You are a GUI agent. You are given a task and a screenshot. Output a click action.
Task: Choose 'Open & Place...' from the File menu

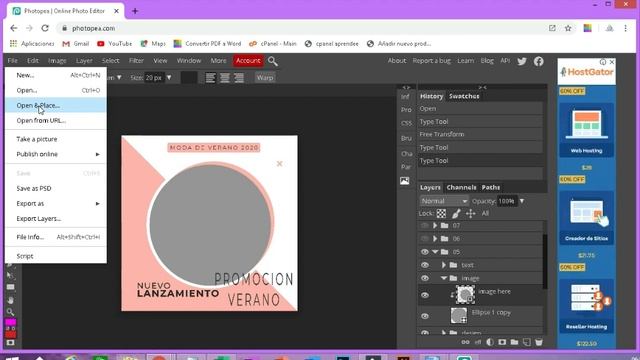(56, 105)
